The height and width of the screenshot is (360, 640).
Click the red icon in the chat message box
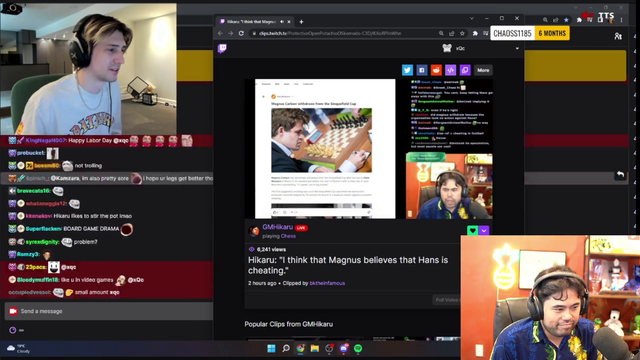tap(13, 311)
